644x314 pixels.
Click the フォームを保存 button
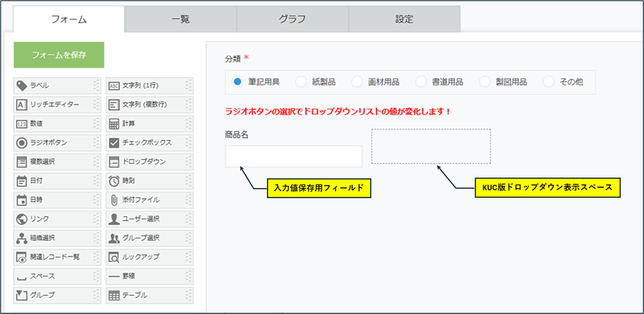point(59,55)
